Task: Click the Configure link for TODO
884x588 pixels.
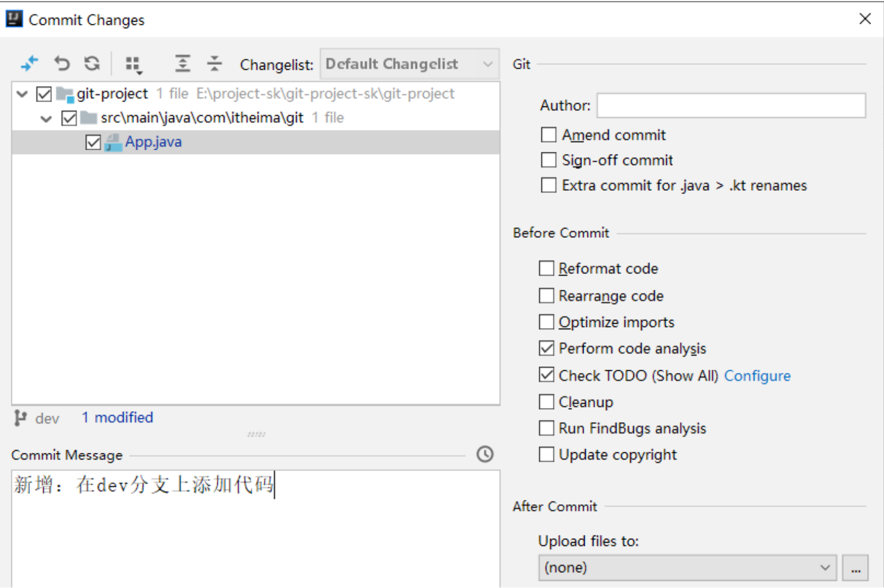Action: coord(757,376)
